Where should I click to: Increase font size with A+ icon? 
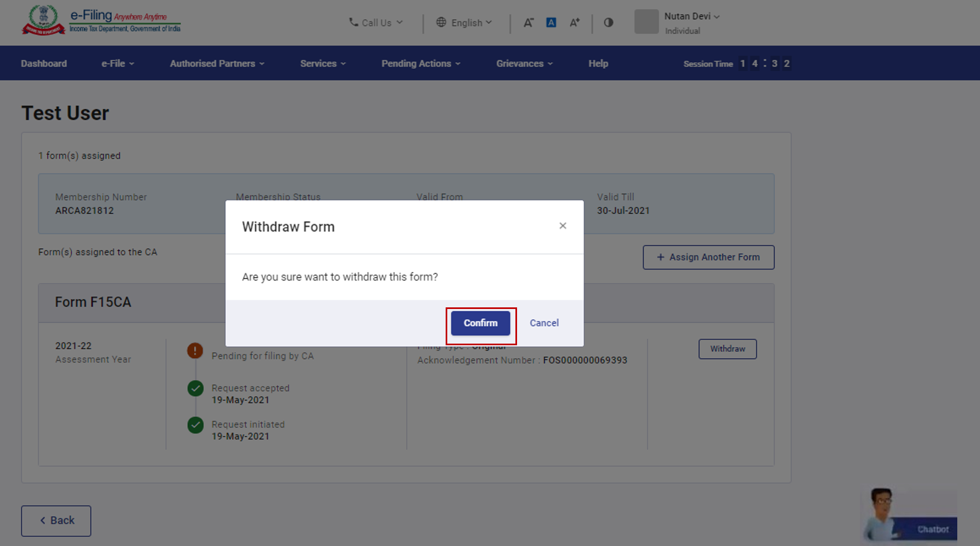(x=574, y=23)
